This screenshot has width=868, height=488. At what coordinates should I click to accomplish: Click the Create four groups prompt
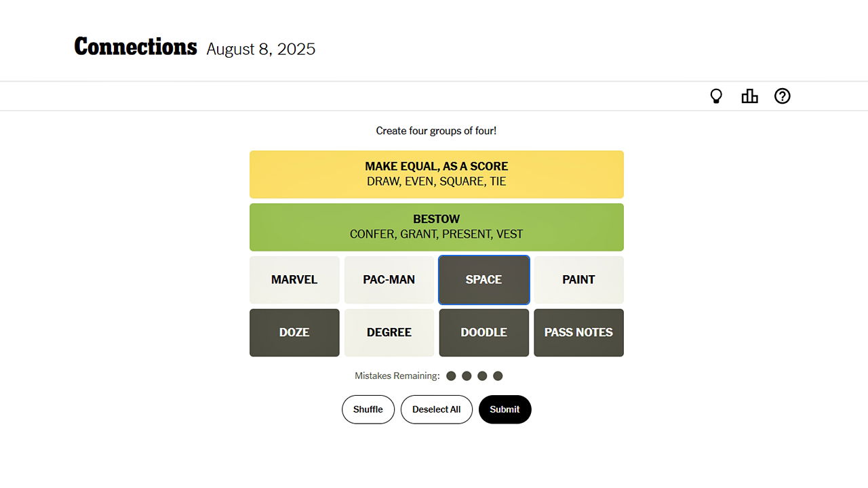[436, 130]
